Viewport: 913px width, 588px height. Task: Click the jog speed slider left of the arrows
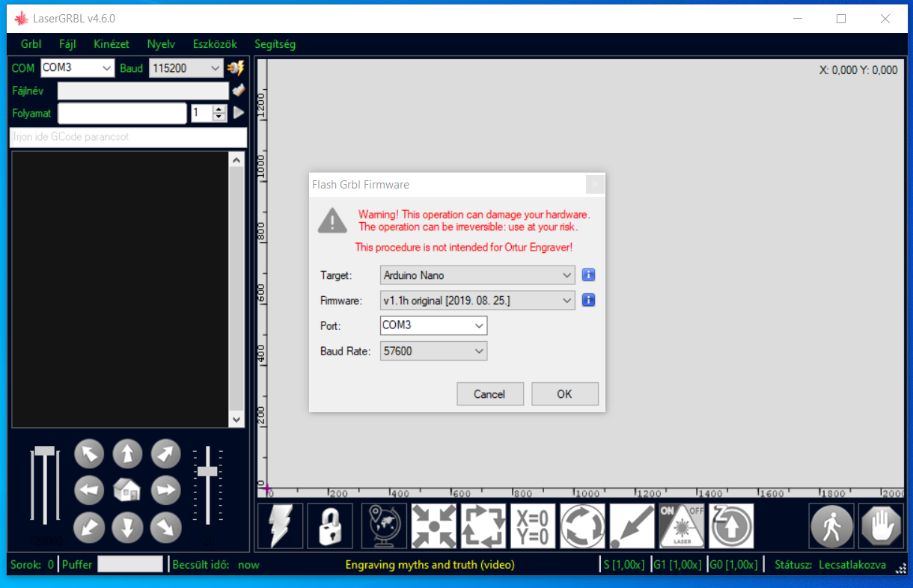click(x=45, y=487)
